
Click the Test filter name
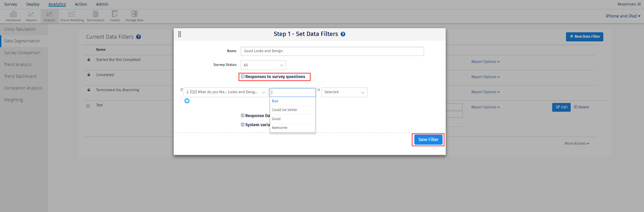[x=100, y=105]
